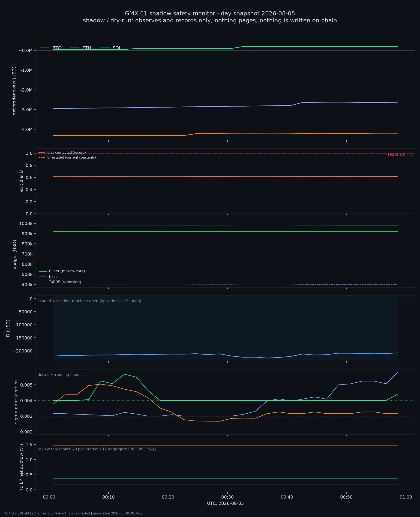The height and width of the screenshot is (517, 420).
Task: Click the "1.5" outflow tick label
Action: 29,445
